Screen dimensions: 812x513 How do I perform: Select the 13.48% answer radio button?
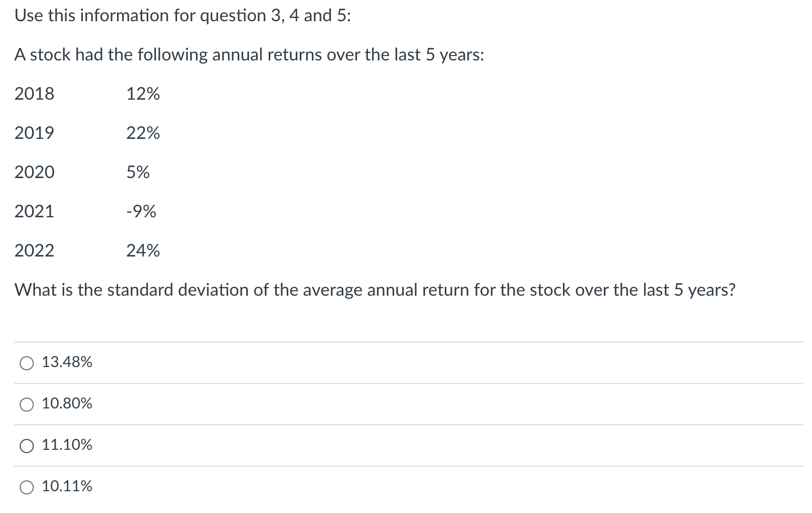26,362
